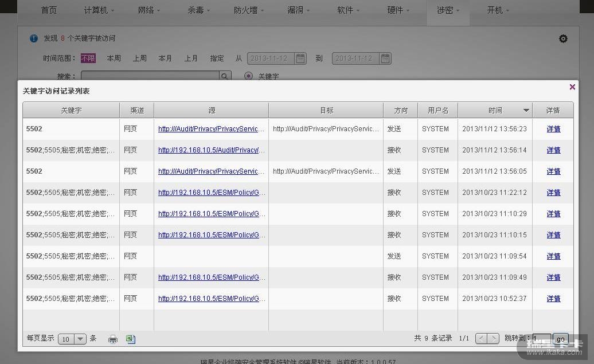Go to the next page arrow
The image size is (594, 364).
494,339
